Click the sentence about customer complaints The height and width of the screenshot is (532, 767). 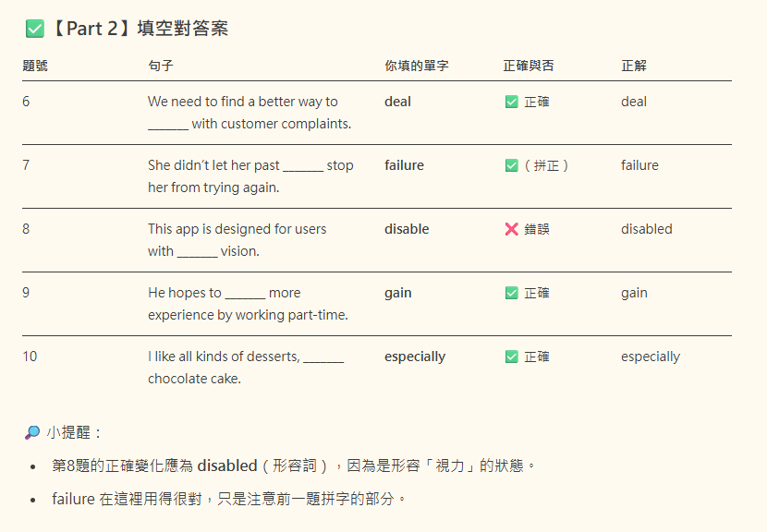tap(250, 113)
